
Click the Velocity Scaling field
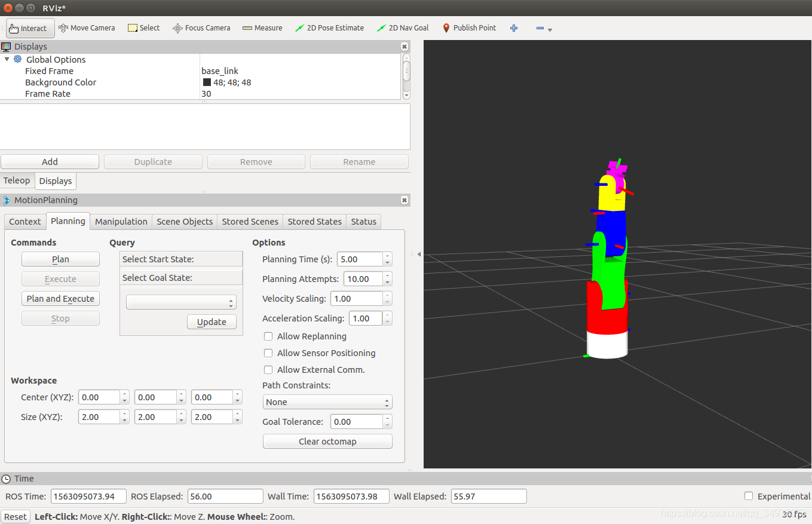pyautogui.click(x=357, y=299)
